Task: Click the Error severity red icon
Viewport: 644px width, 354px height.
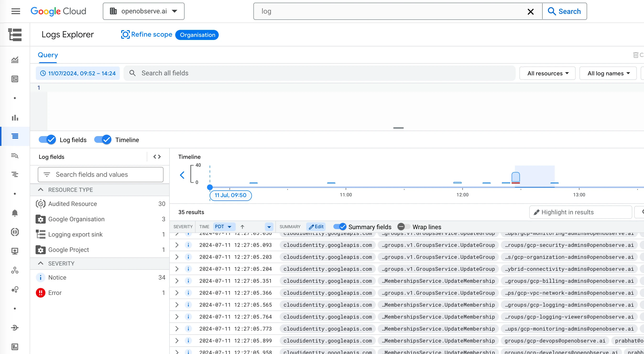Action: 41,293
